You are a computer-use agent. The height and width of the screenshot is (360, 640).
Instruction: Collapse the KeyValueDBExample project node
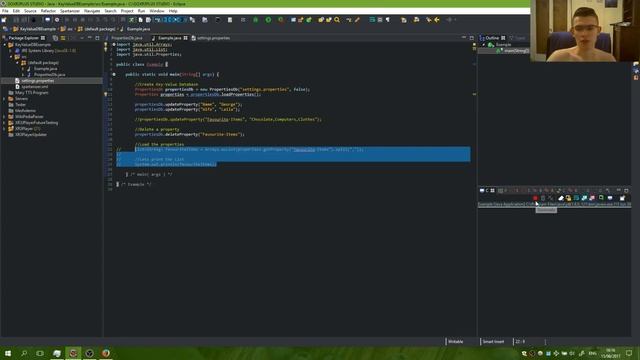[5, 45]
